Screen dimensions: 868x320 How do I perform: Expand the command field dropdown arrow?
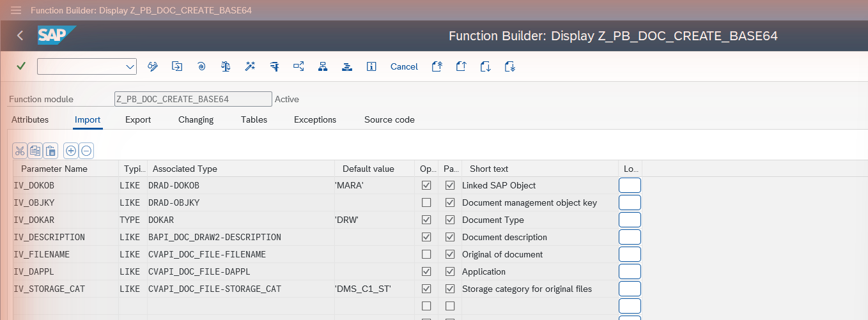pyautogui.click(x=130, y=66)
